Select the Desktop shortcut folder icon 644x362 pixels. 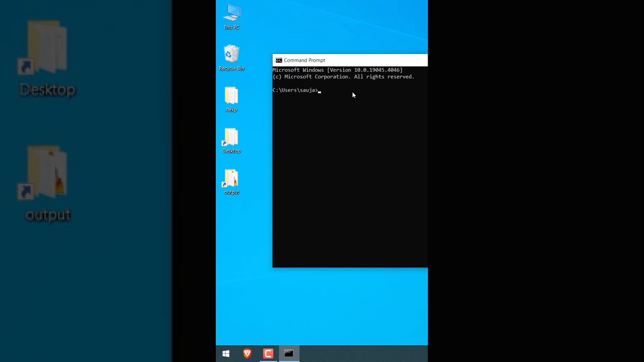[x=231, y=141]
